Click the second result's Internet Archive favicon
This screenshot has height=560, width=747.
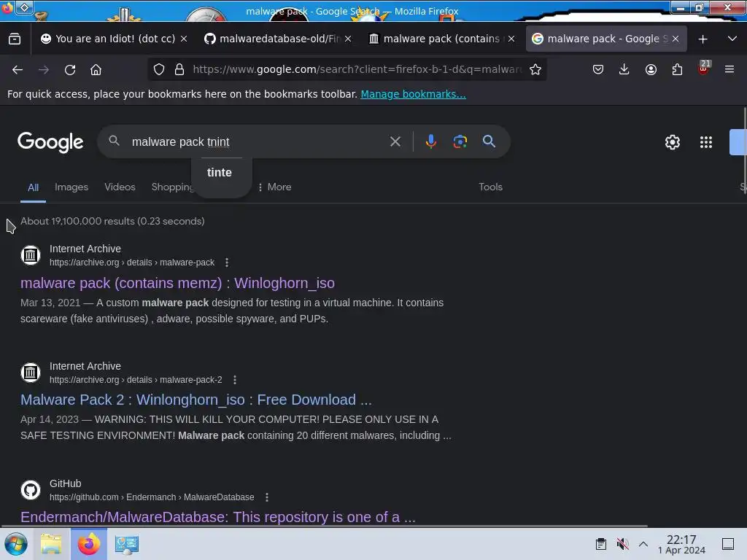point(31,373)
